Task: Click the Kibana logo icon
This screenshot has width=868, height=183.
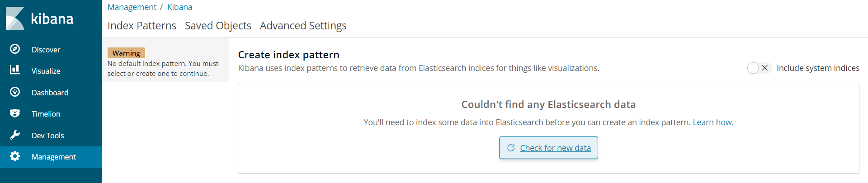Action: click(x=15, y=19)
